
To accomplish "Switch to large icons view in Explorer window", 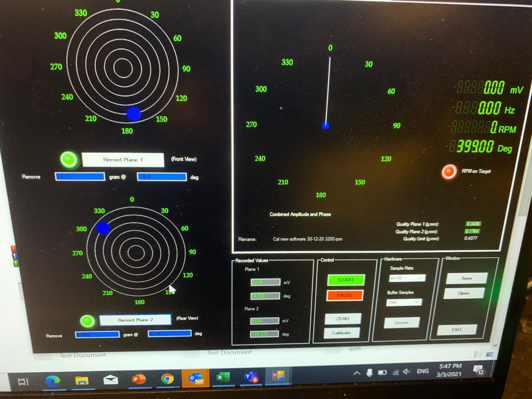I will click(x=489, y=354).
